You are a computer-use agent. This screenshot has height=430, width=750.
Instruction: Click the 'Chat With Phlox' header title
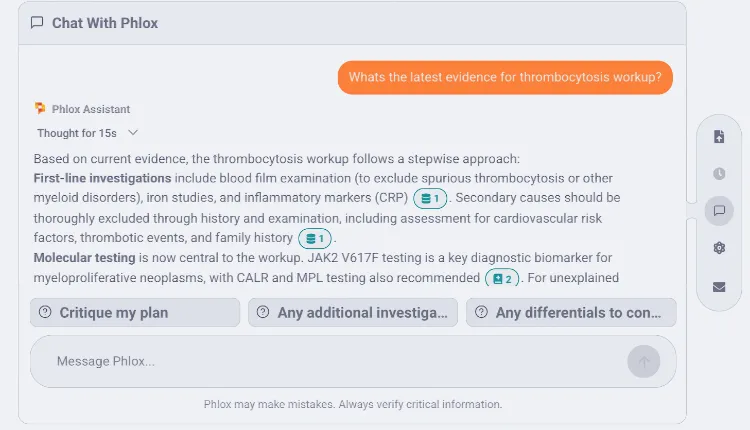click(x=105, y=23)
